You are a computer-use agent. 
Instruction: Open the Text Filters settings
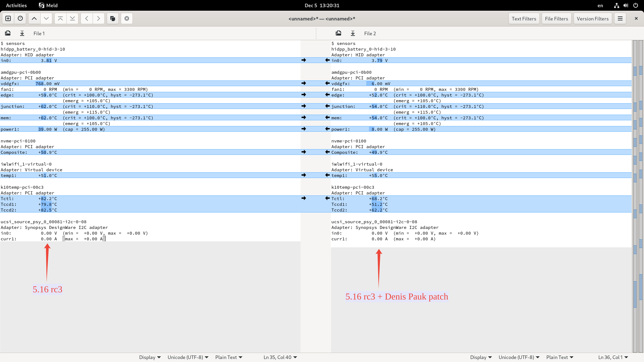coord(524,18)
